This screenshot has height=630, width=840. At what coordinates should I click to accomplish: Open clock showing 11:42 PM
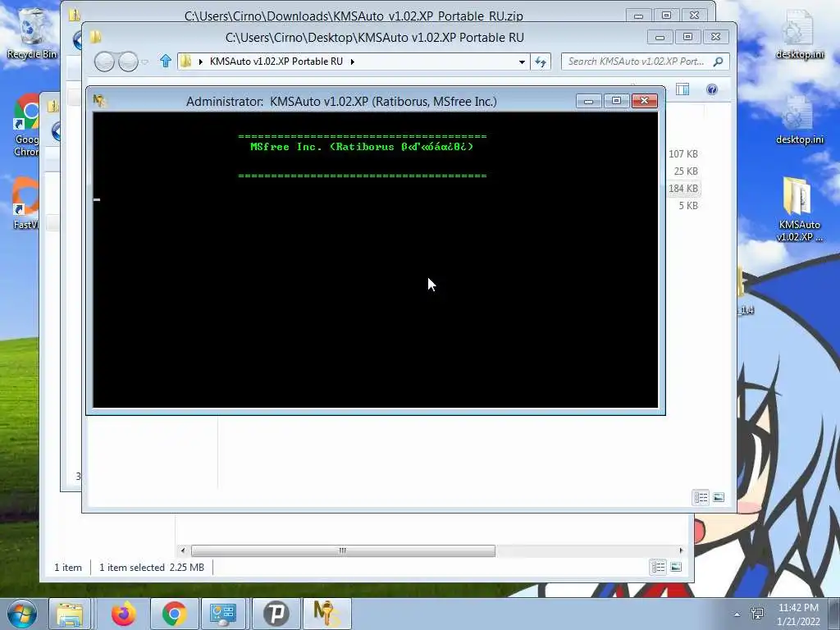coord(798,614)
